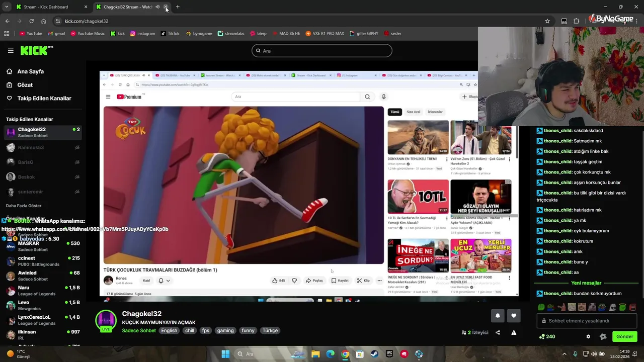The width and height of the screenshot is (644, 362).
Task: Report stream with the warning triangle icon
Action: click(x=514, y=332)
